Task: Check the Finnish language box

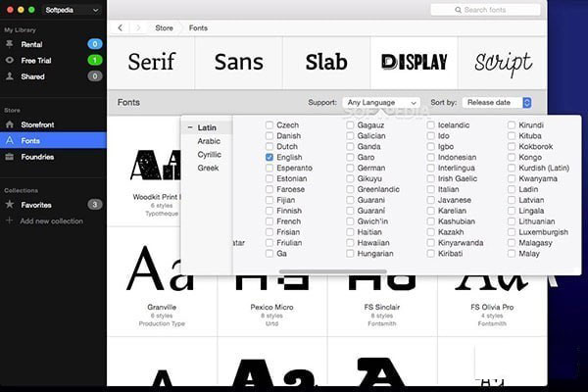Action: pyautogui.click(x=269, y=211)
